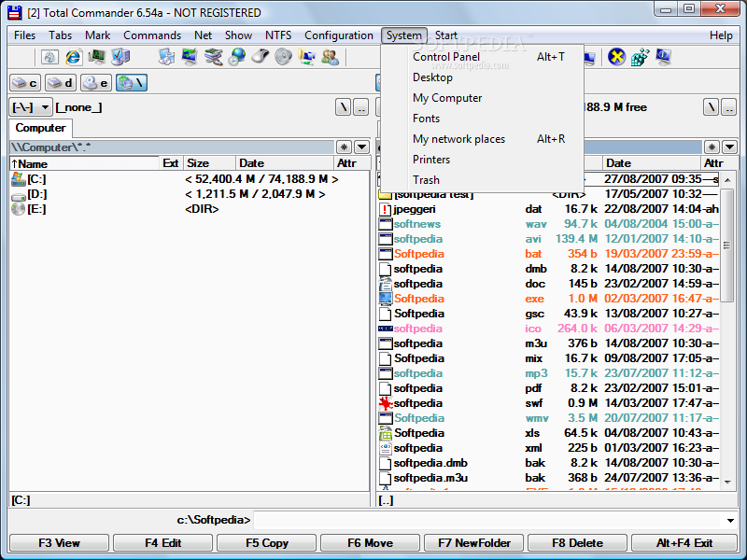Click the stacked hardware devices toolbar icon
Viewport: 747px width, 560px height.
tap(214, 57)
